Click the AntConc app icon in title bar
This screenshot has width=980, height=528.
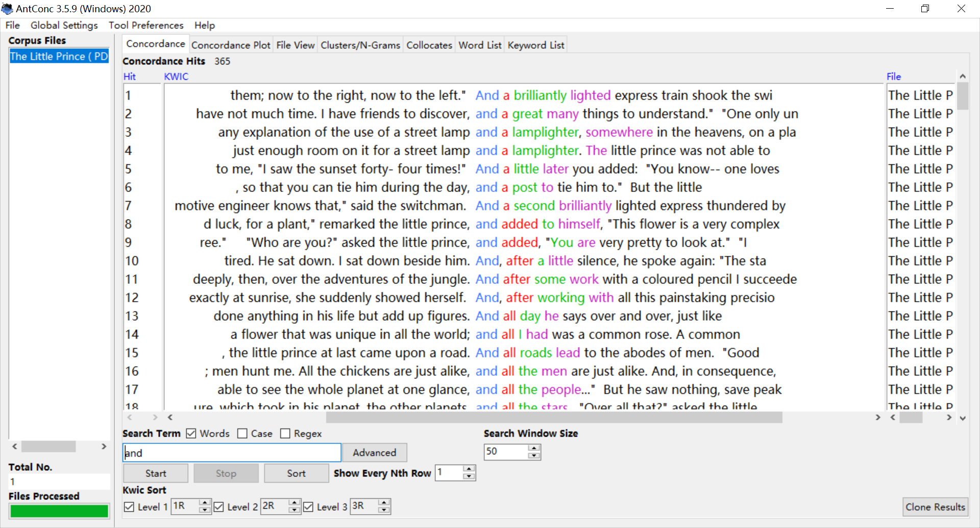tap(7, 9)
